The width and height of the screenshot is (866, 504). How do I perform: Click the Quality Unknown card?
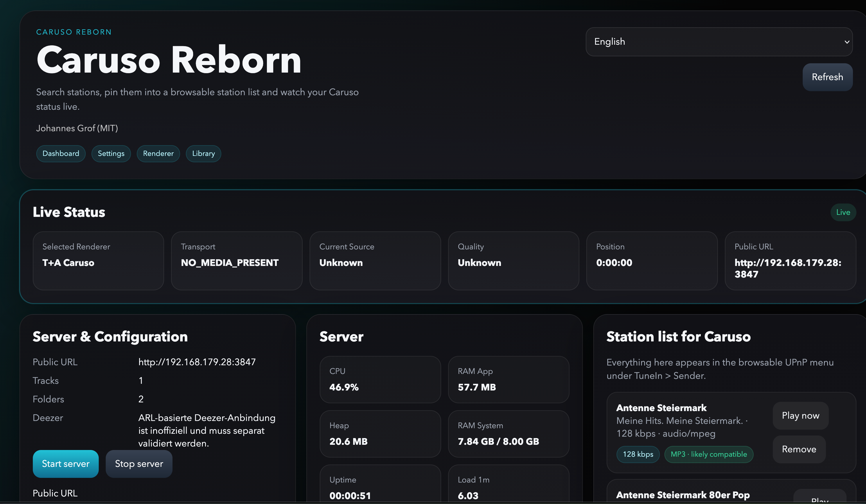(x=513, y=261)
